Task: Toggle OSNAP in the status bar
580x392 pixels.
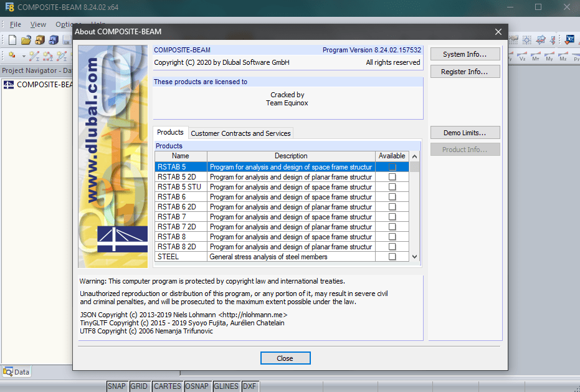Action: [197, 386]
